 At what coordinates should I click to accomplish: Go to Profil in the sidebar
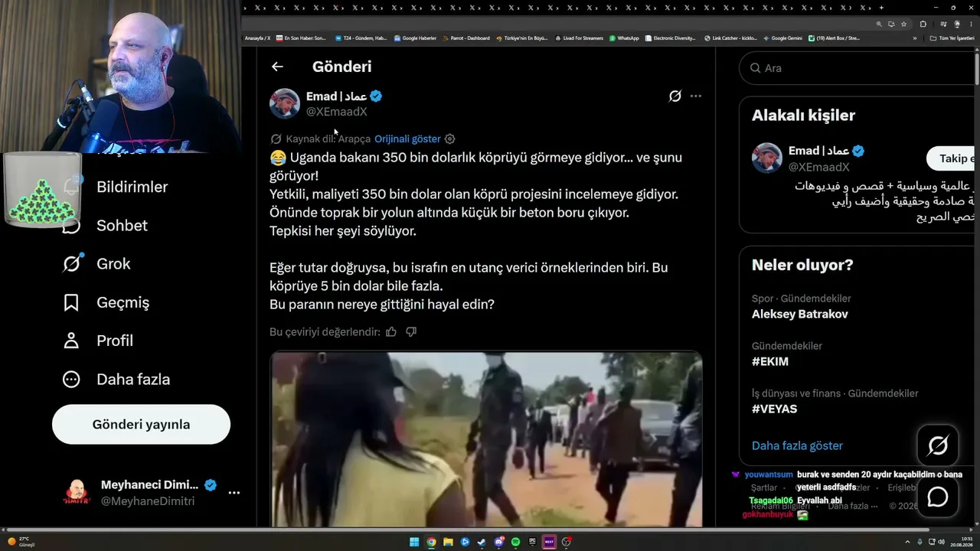pyautogui.click(x=98, y=341)
